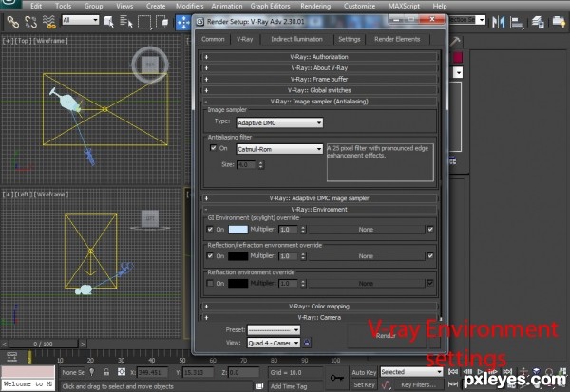Image resolution: width=570 pixels, height=392 pixels.
Task: Expand the V-Ray:: Authorization rollout
Action: point(319,57)
